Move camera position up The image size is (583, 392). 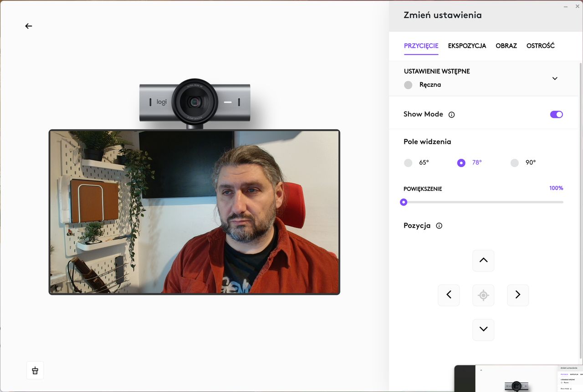pyautogui.click(x=483, y=260)
